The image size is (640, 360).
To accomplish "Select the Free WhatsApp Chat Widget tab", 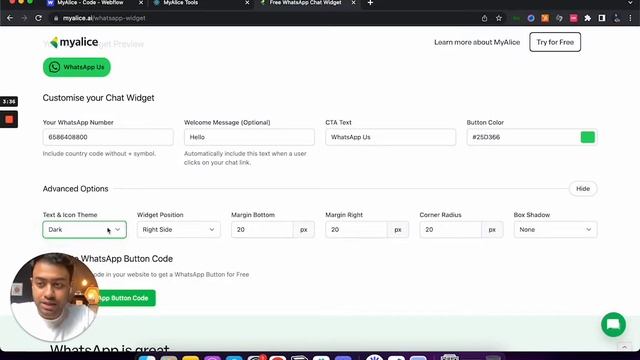I will point(305,3).
